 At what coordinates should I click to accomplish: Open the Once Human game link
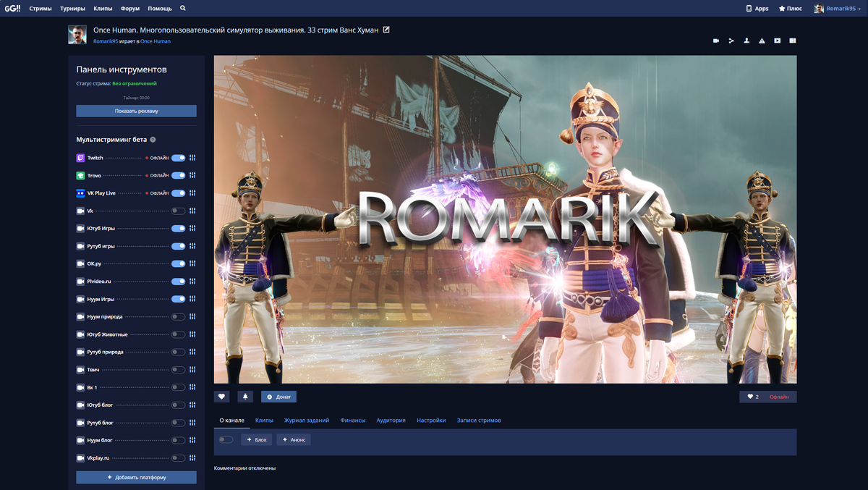156,41
